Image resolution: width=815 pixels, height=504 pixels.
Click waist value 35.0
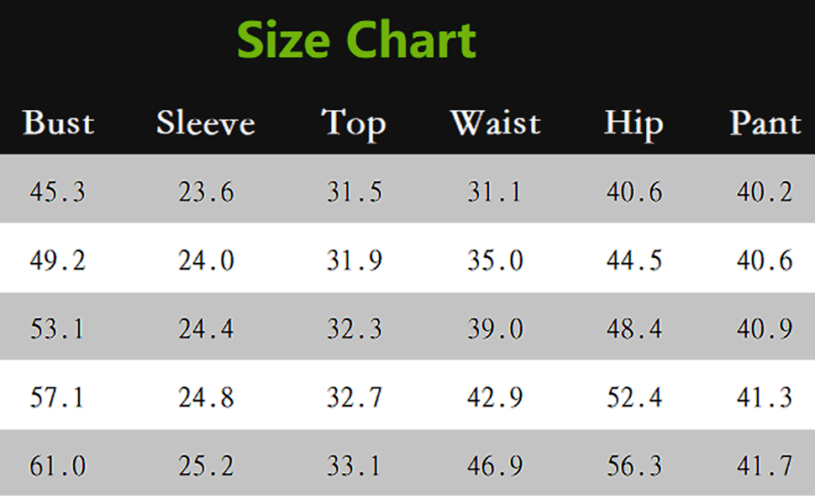[x=495, y=260]
